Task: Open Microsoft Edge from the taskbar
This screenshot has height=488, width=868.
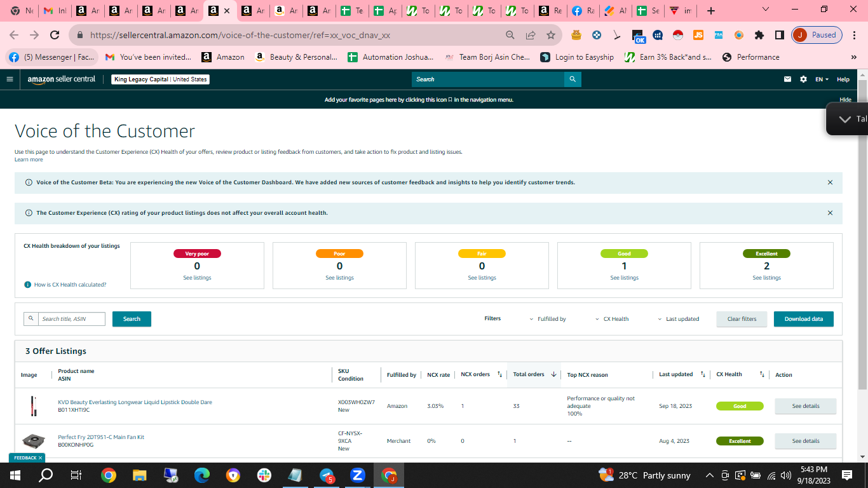Action: 202,475
